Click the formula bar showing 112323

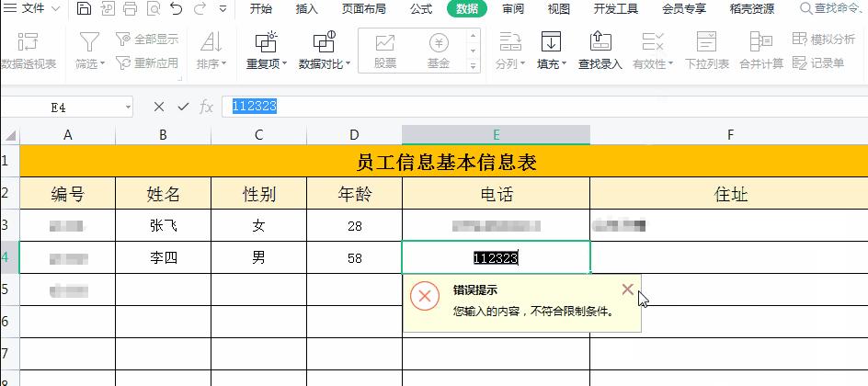tap(542, 107)
